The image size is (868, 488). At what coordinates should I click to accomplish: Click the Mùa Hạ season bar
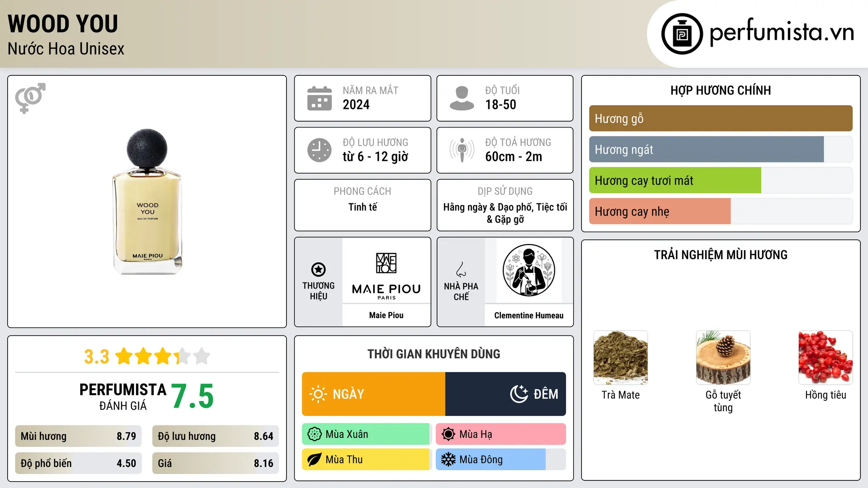[x=501, y=434]
